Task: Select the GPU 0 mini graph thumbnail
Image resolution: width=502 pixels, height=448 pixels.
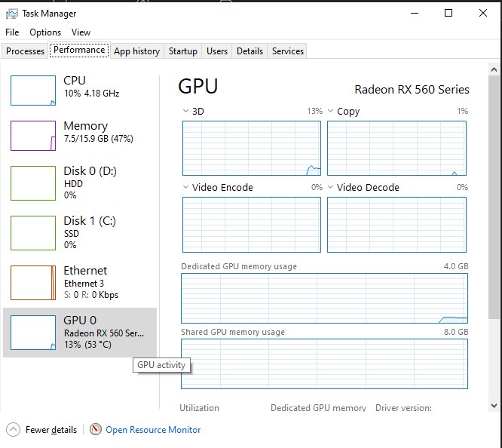Action: (x=33, y=333)
